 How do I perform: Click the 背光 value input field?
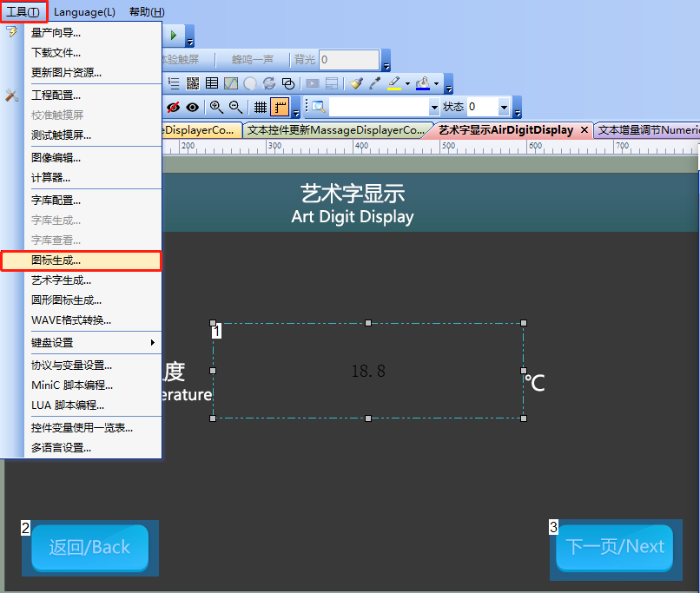(349, 60)
